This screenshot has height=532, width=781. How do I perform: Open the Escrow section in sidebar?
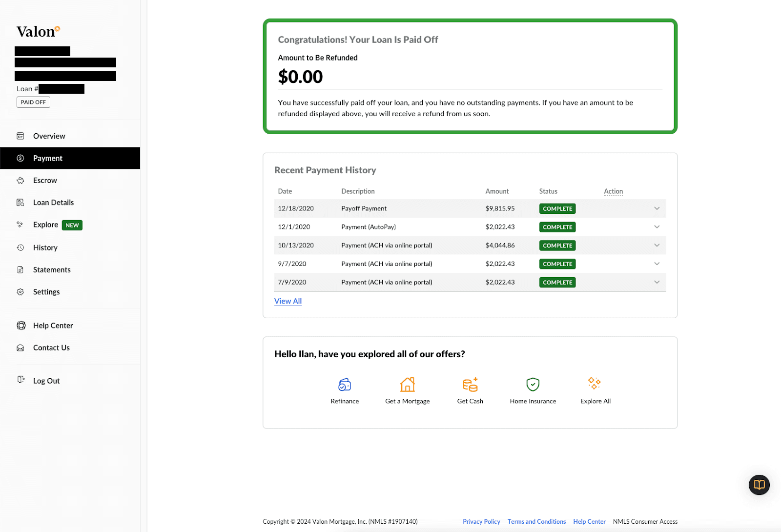point(45,181)
